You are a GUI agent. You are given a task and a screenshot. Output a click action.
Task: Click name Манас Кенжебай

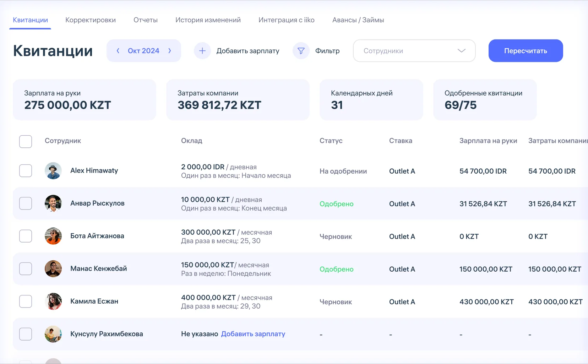(99, 268)
